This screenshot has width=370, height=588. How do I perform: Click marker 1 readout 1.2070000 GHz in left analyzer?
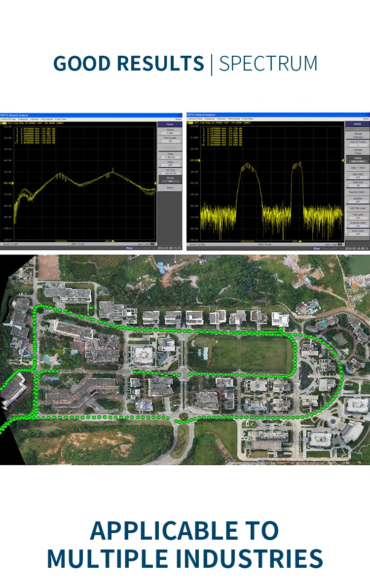point(31,128)
